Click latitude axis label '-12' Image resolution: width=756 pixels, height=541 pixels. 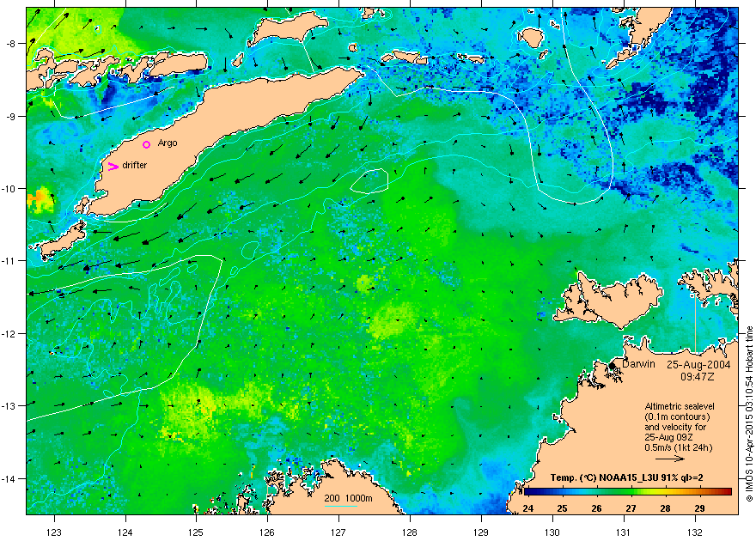click(9, 334)
